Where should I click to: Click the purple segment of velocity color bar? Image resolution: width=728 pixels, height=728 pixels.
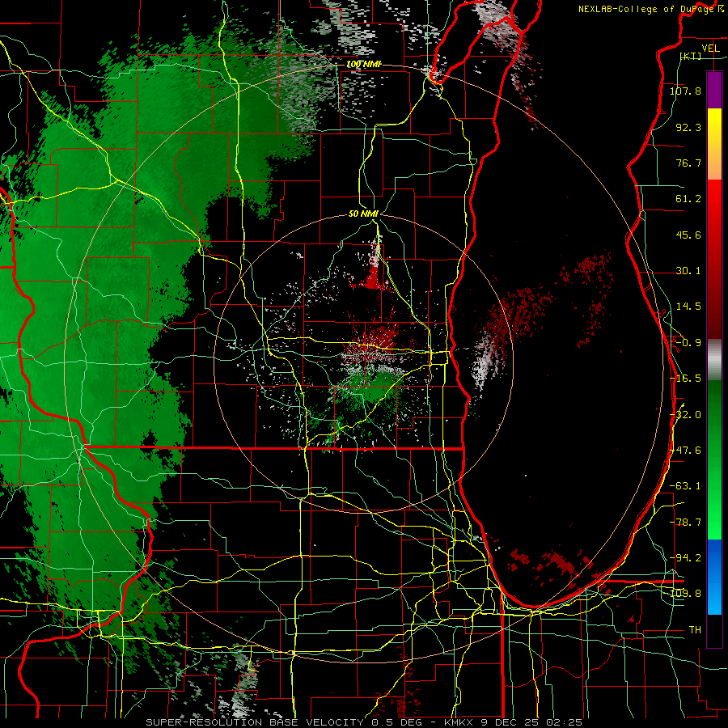714,90
